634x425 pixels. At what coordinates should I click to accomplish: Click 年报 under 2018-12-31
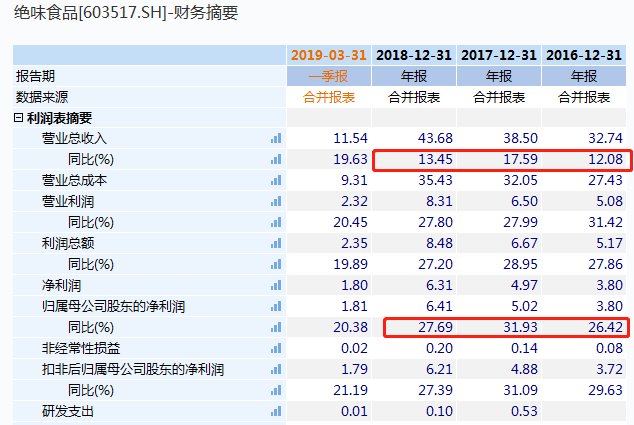click(414, 76)
